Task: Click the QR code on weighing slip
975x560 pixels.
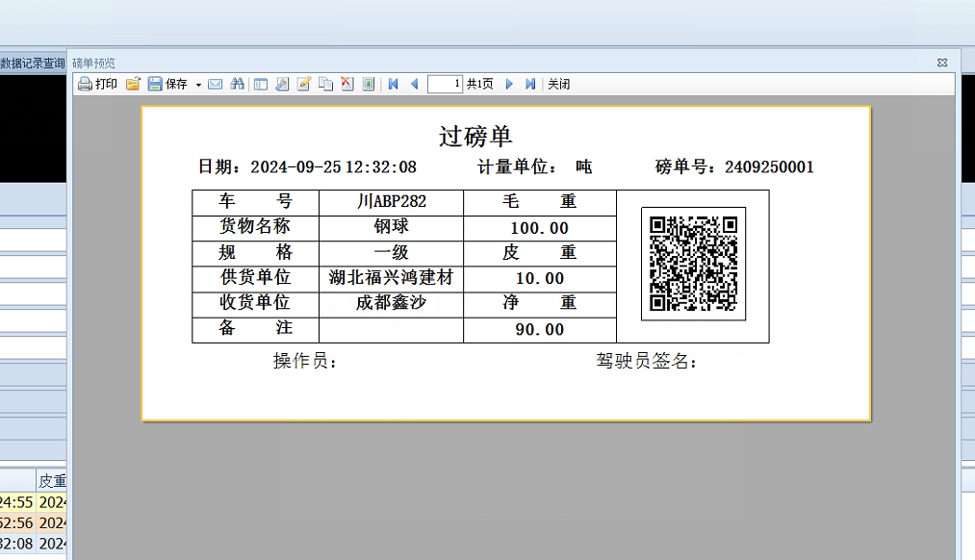Action: [x=693, y=264]
